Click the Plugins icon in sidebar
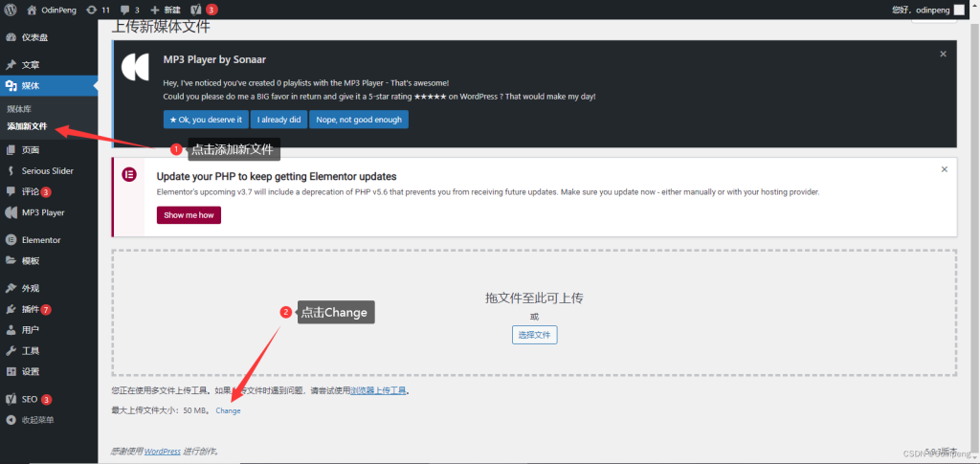The image size is (980, 464). point(11,309)
